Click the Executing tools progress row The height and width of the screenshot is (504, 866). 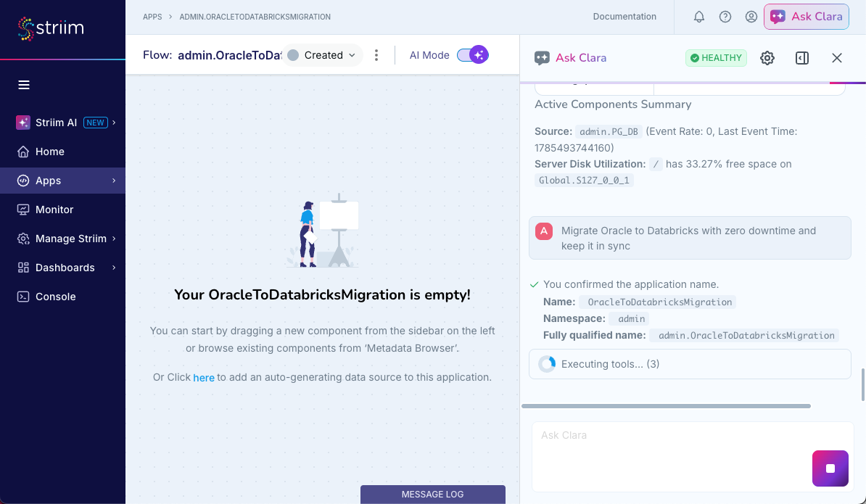(690, 364)
